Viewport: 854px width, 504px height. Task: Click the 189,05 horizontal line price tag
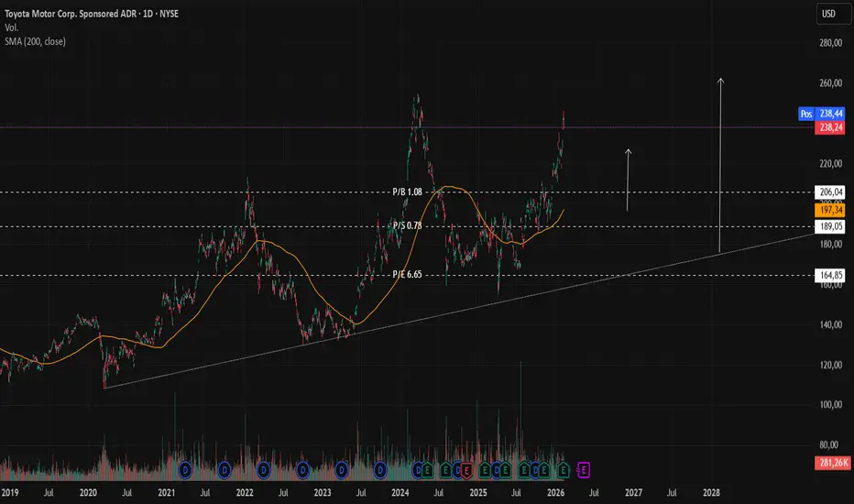point(830,226)
